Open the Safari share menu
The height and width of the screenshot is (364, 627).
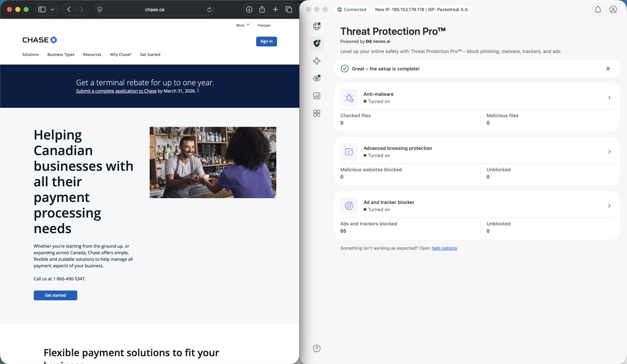point(262,9)
